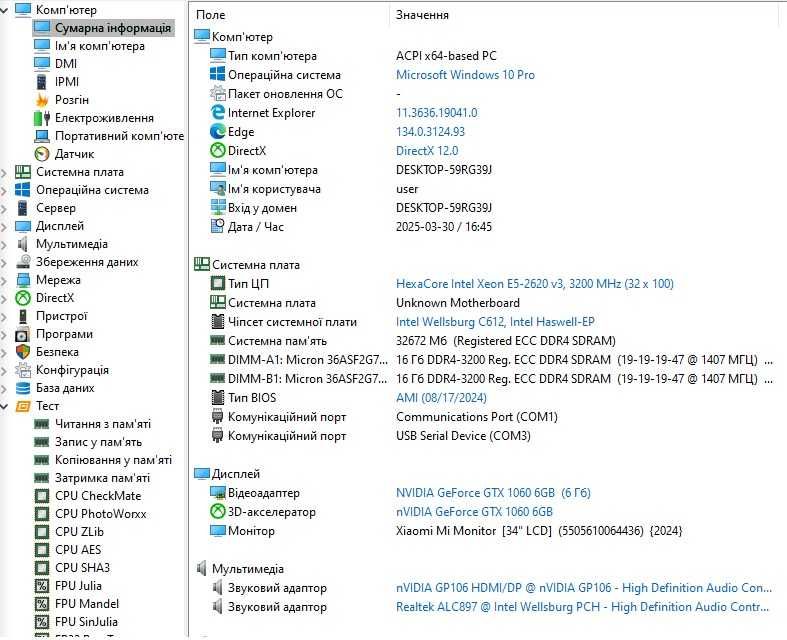Select the USB Serial Device (COM3) row
The image size is (787, 640).
(370, 436)
